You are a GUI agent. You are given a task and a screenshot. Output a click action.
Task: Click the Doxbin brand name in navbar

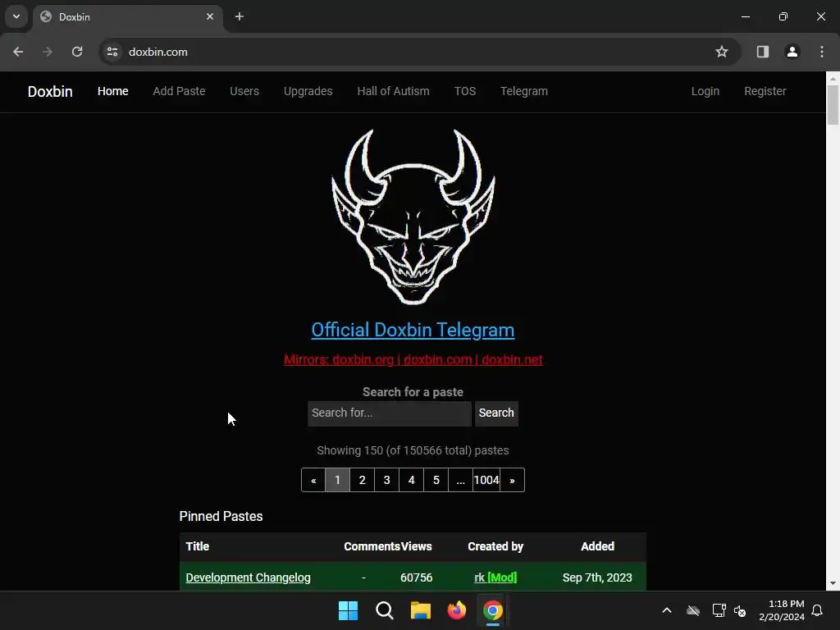click(50, 92)
